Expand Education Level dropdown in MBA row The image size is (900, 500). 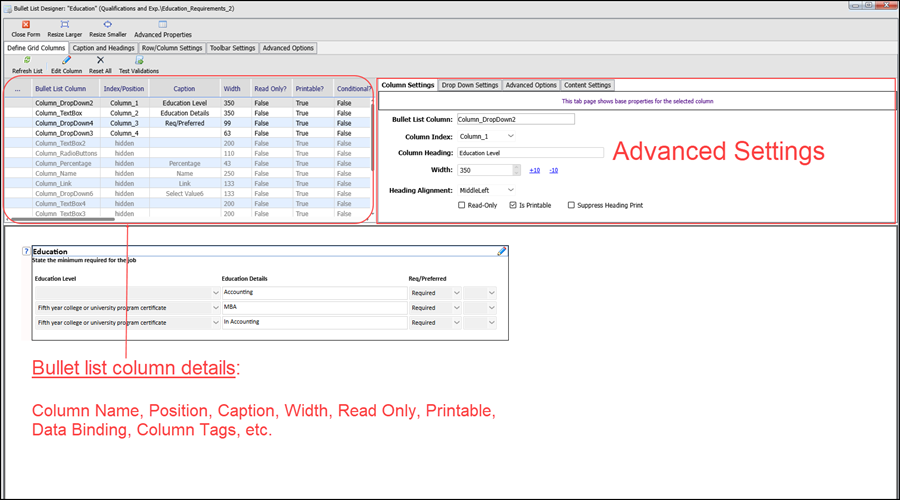pos(216,308)
